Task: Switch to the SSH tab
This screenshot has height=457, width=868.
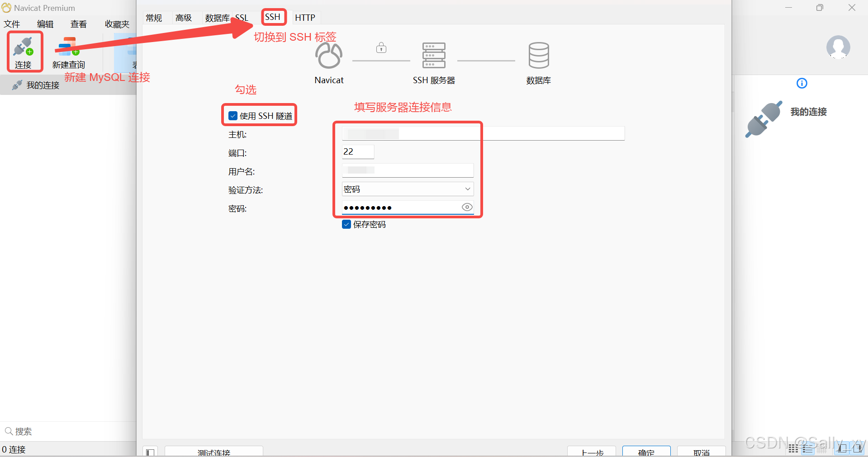Action: point(273,17)
